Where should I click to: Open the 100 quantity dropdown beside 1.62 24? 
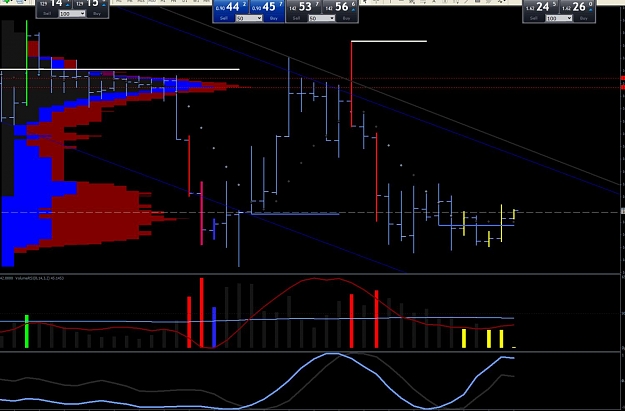(x=559, y=18)
